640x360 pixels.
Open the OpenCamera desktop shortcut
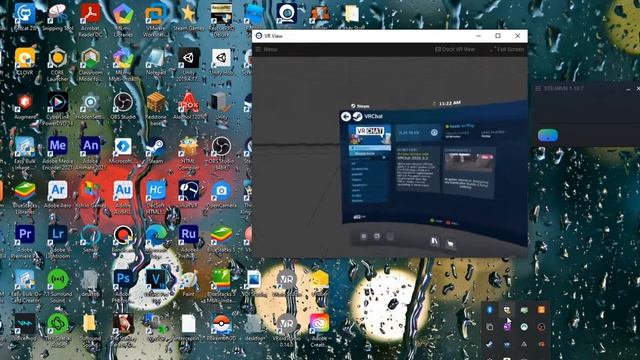click(x=221, y=193)
